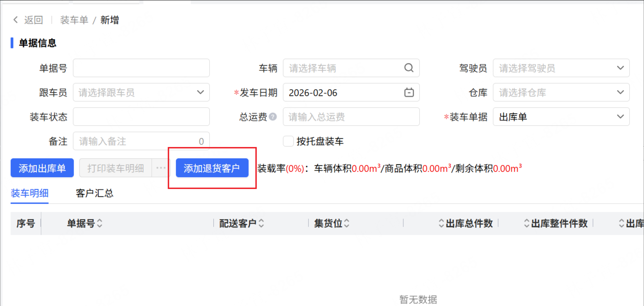Click the 添加退货客户 button

click(x=212, y=168)
